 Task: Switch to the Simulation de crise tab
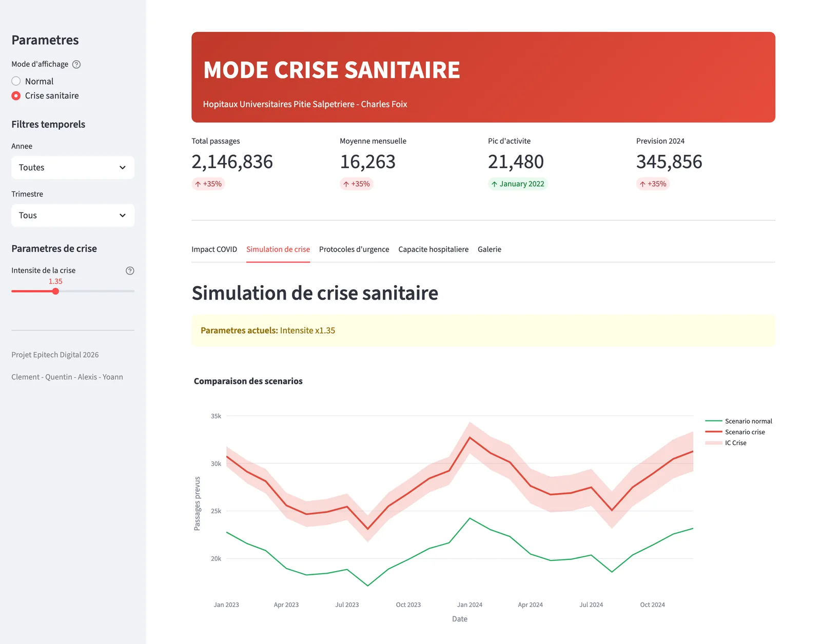(x=278, y=249)
